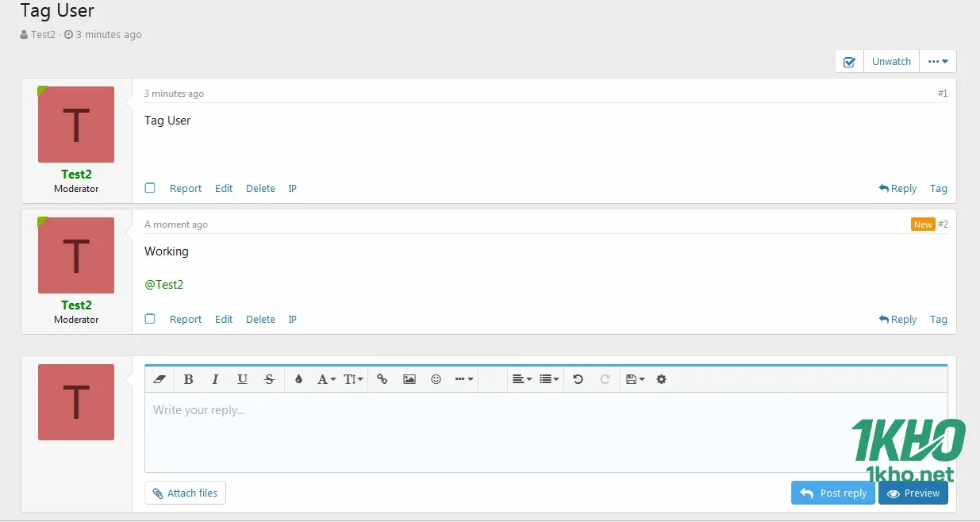Open the editor gear settings icon
The width and height of the screenshot is (980, 522).
[x=661, y=379]
